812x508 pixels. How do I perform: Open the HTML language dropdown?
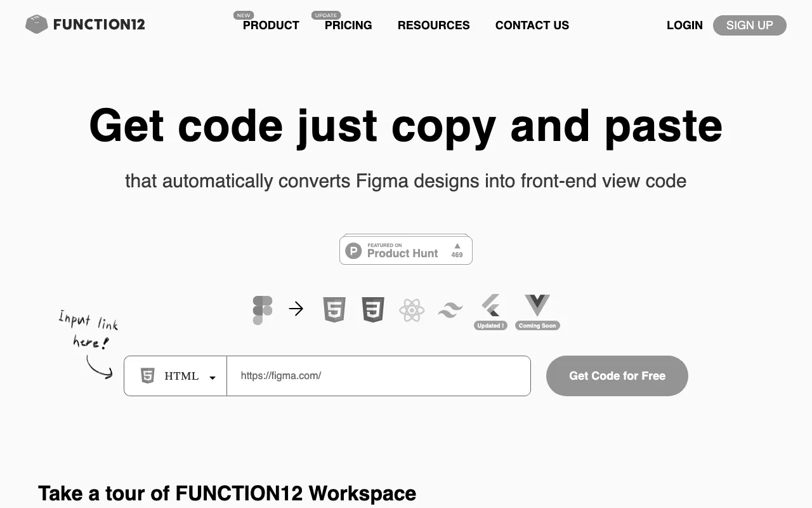[176, 376]
